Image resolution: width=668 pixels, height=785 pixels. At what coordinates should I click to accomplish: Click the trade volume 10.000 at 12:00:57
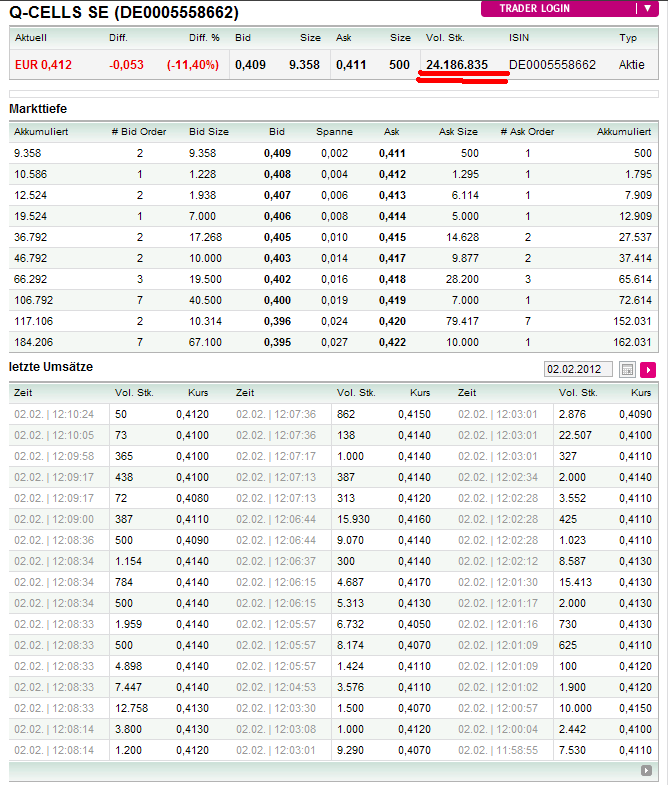(x=575, y=708)
